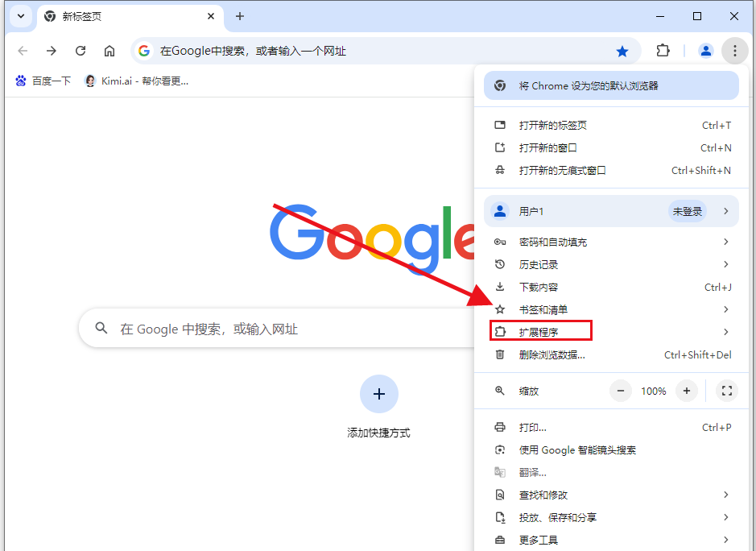Click the 100% zoom value
This screenshot has width=756, height=551.
(653, 391)
